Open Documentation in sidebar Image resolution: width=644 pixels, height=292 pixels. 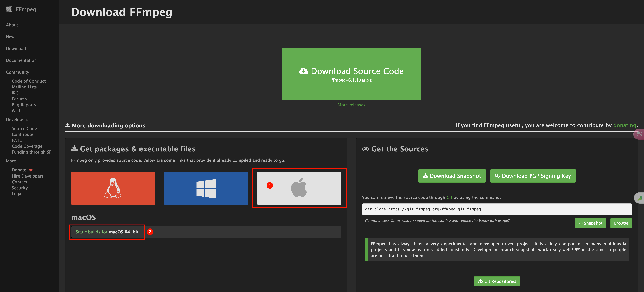pos(21,60)
